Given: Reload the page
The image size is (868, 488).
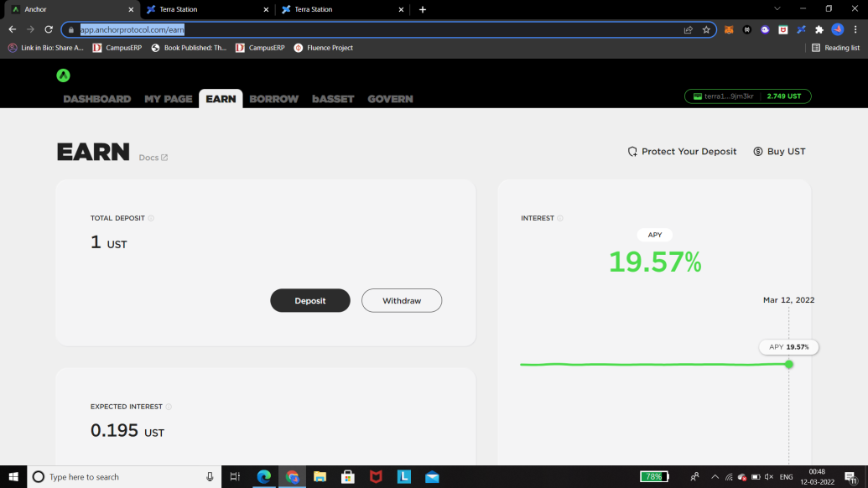Looking at the screenshot, I should coord(49,29).
